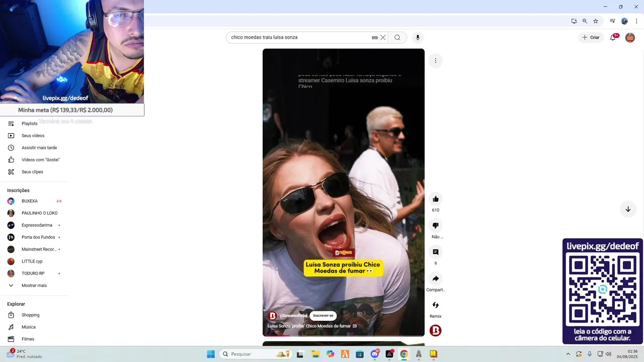This screenshot has height=362, width=644.
Task: Show hidden system tray icons
Action: [569, 354]
